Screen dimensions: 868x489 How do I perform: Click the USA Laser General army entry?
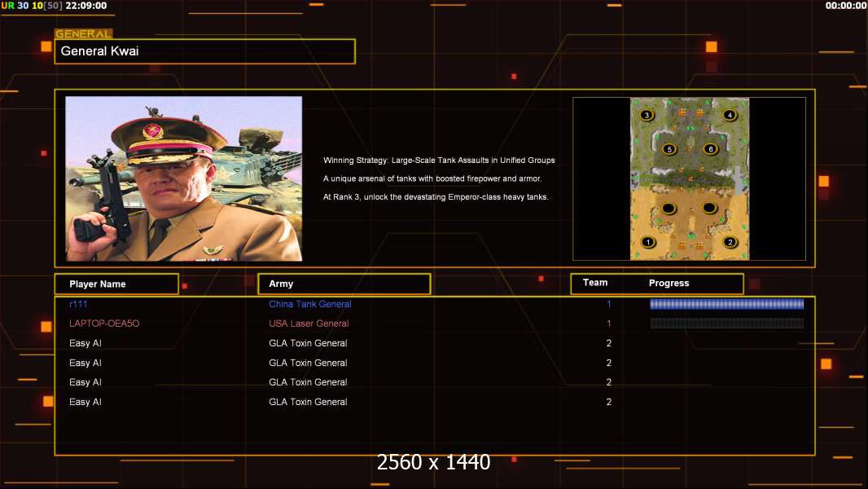pos(309,324)
